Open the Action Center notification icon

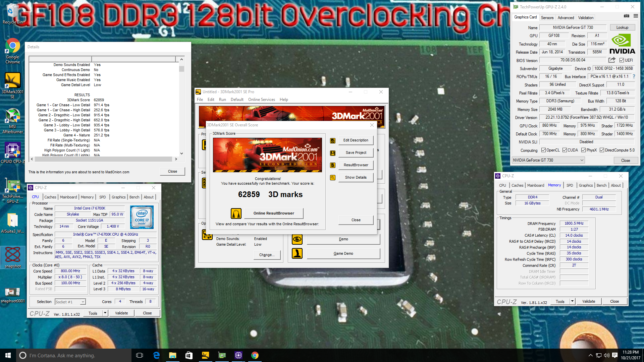pyautogui.click(x=614, y=355)
